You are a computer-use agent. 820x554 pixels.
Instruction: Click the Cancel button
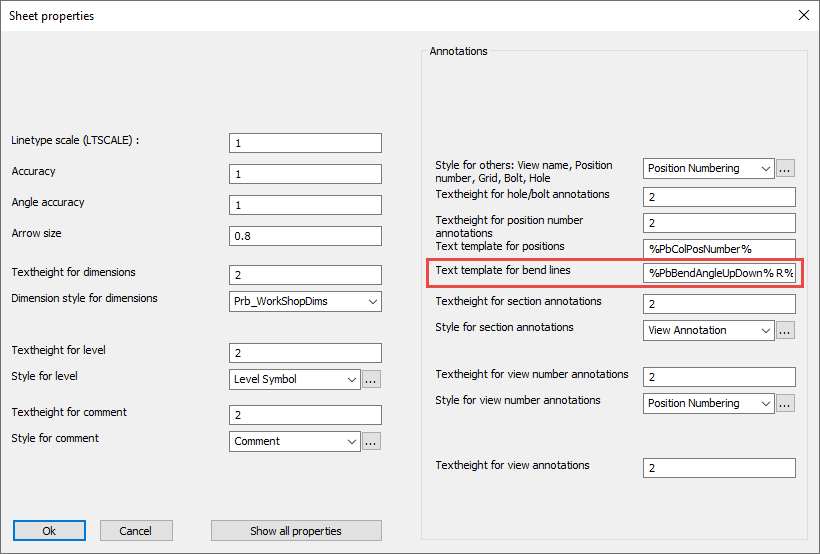[x=135, y=531]
